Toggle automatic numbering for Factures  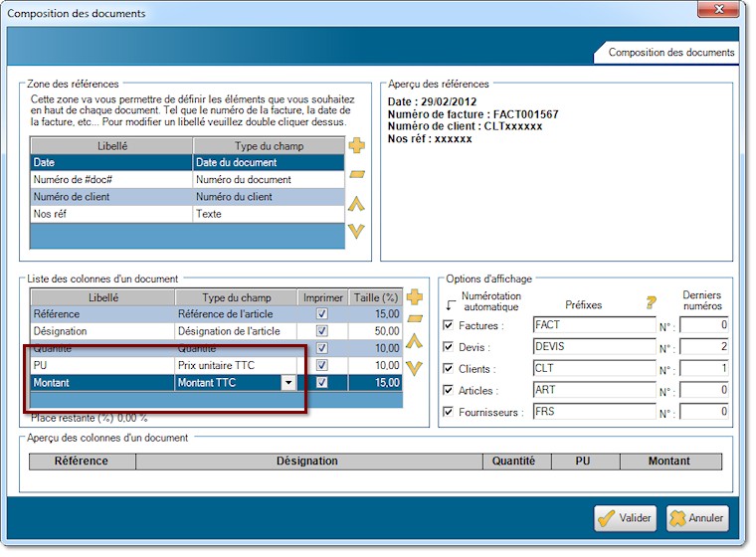(448, 325)
